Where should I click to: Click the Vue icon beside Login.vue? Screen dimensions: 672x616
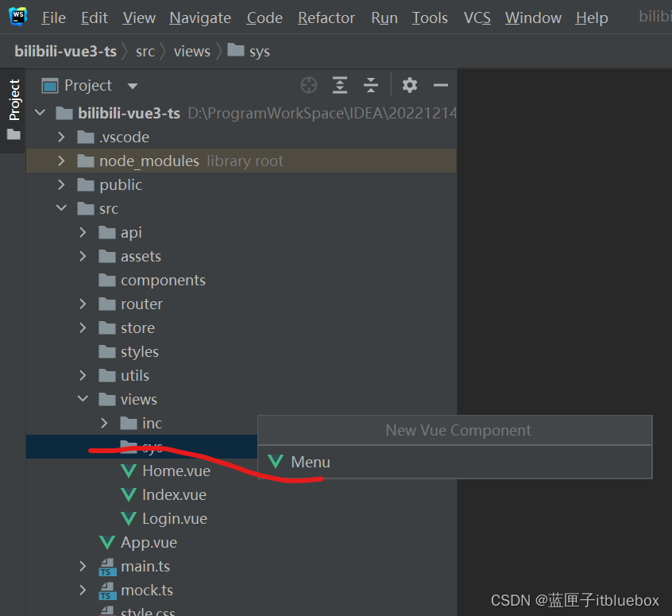pos(129,518)
